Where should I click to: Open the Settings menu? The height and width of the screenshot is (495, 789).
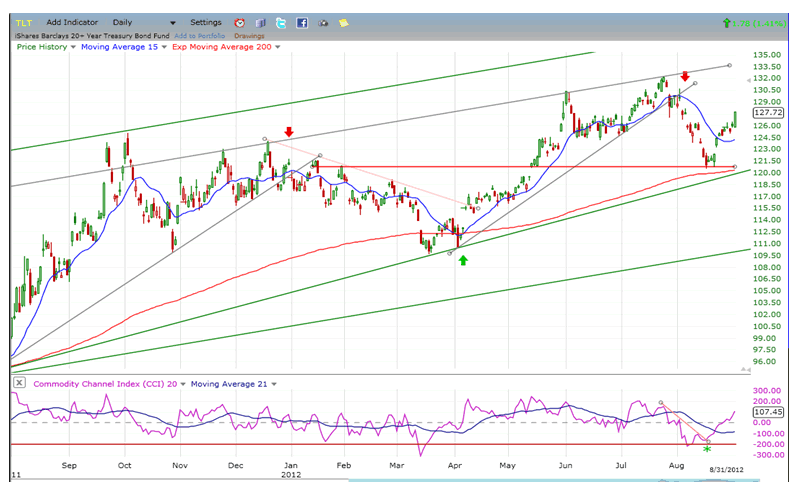(x=206, y=22)
